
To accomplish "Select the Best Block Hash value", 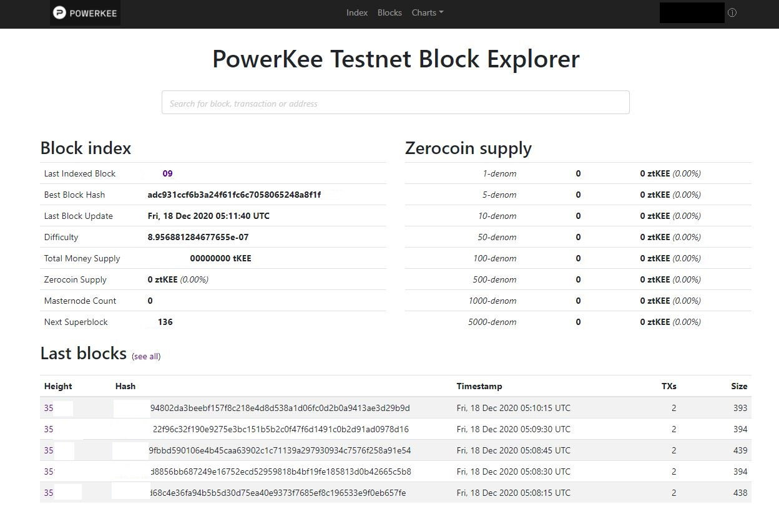I will click(x=234, y=195).
